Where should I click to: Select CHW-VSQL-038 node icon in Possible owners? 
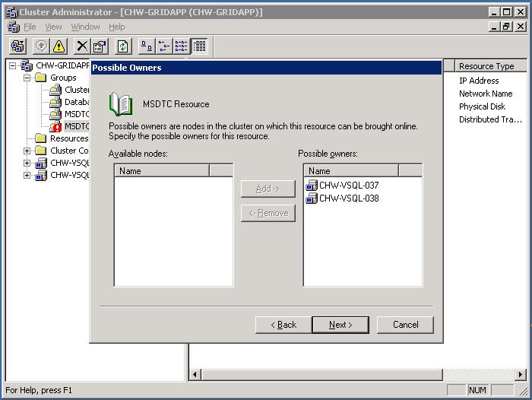pyautogui.click(x=311, y=198)
